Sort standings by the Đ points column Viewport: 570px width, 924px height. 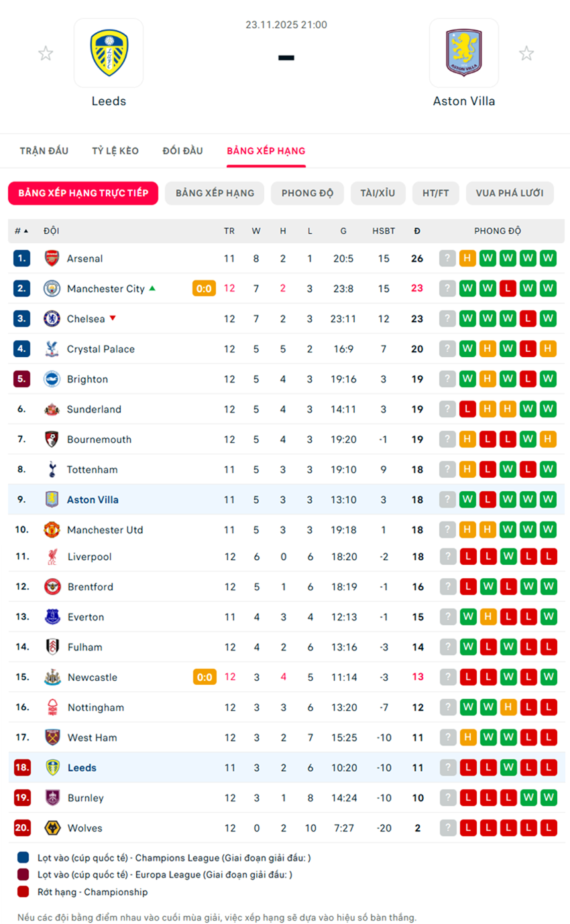pos(417,231)
